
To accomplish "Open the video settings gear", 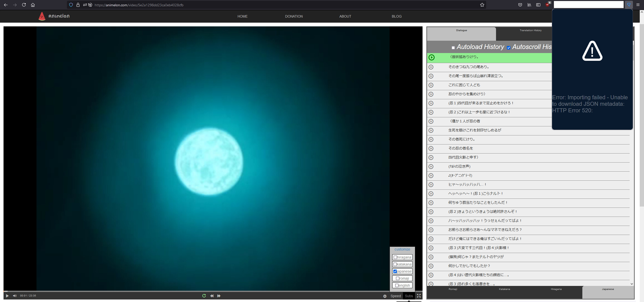I will [x=385, y=296].
